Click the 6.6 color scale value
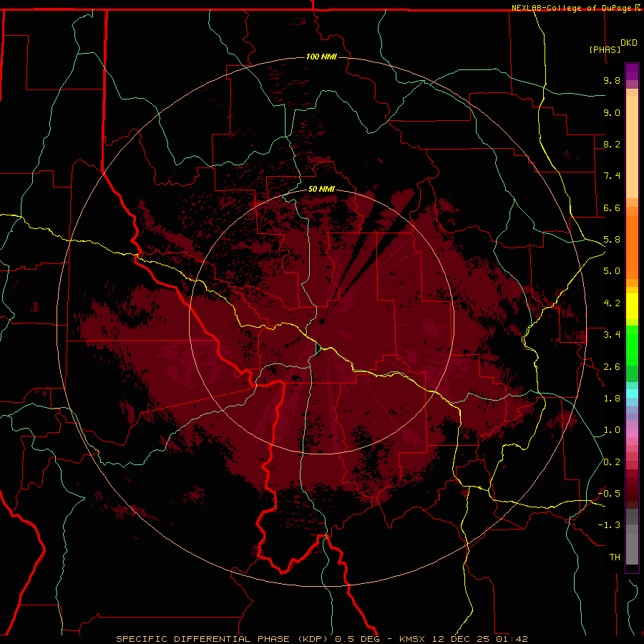 click(612, 208)
